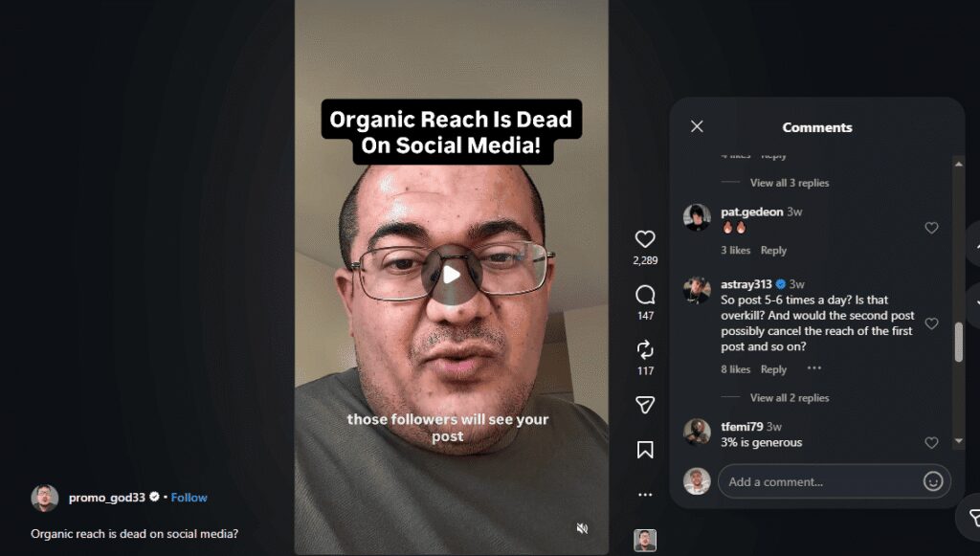
Task: Open the three-dot more options for the reel
Action: click(x=645, y=495)
